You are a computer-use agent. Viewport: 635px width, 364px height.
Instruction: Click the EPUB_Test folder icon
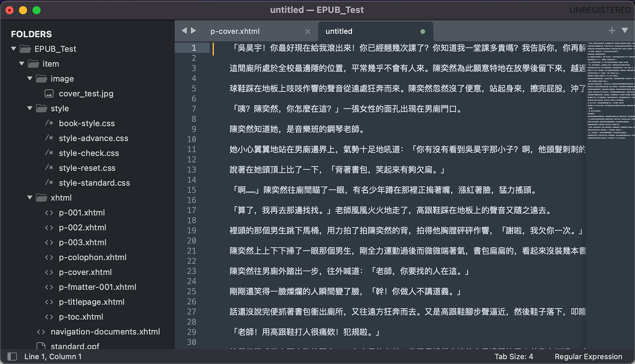25,49
